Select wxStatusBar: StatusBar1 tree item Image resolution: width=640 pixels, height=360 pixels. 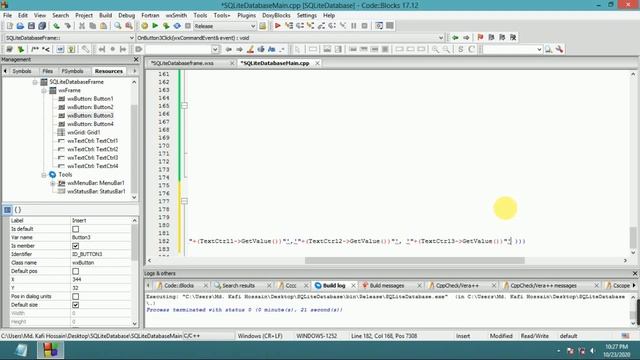(x=96, y=191)
